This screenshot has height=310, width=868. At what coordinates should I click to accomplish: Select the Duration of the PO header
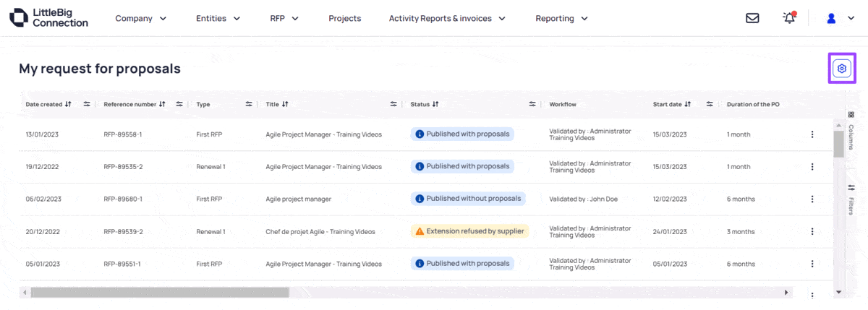coord(753,104)
